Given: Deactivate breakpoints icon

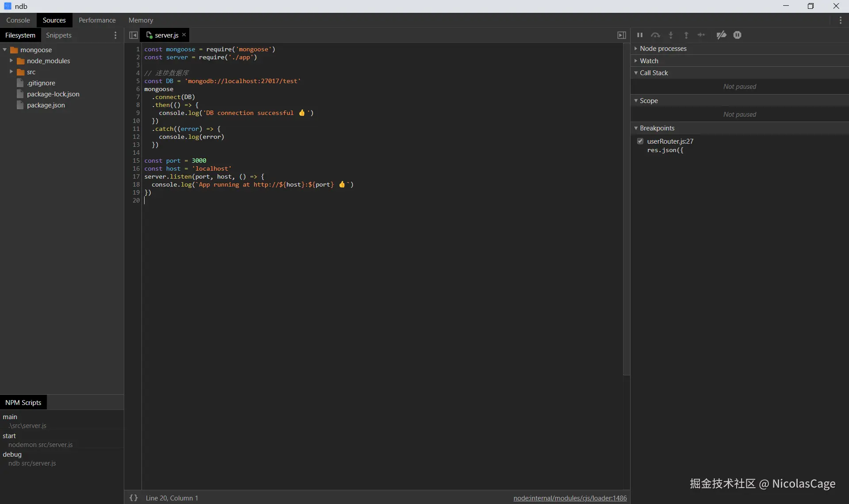Looking at the screenshot, I should [x=721, y=35].
